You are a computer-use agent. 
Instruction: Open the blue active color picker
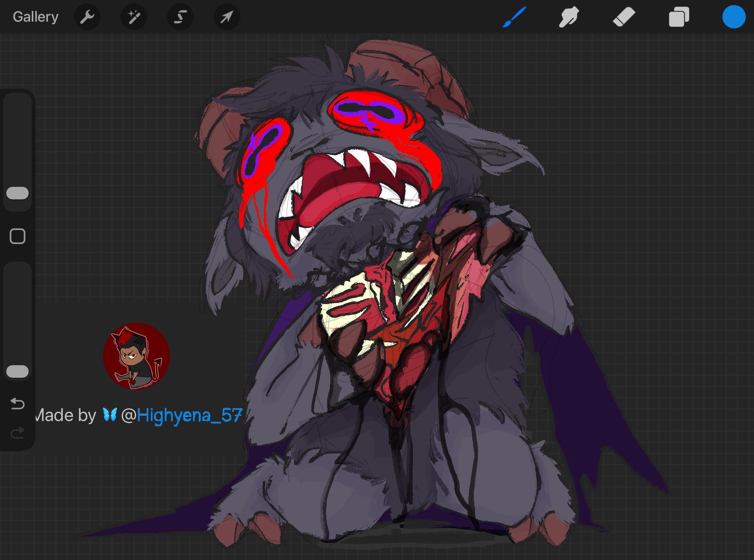734,17
